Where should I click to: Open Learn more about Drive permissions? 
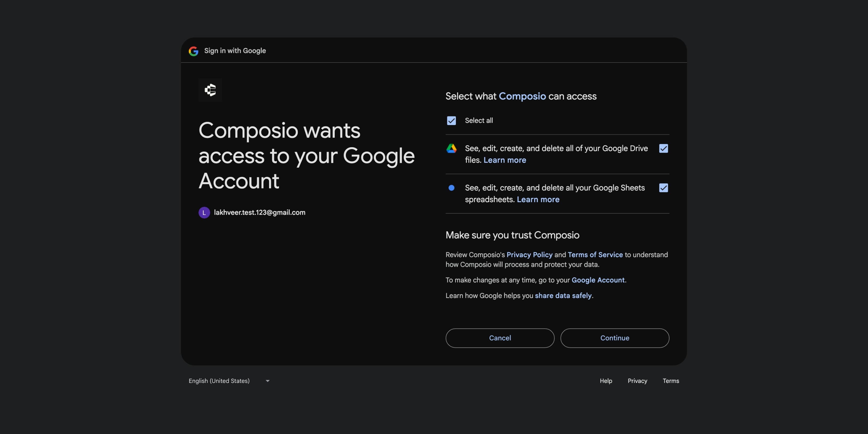point(504,160)
